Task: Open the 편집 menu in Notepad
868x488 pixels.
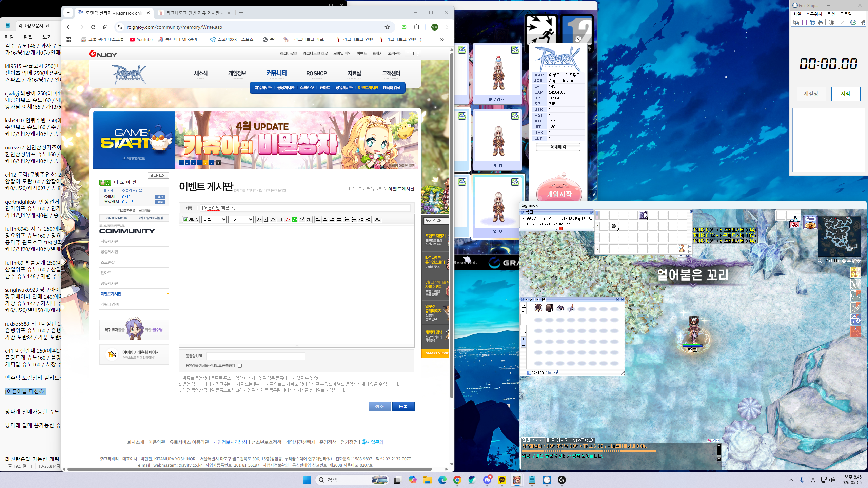Action: pyautogui.click(x=28, y=37)
